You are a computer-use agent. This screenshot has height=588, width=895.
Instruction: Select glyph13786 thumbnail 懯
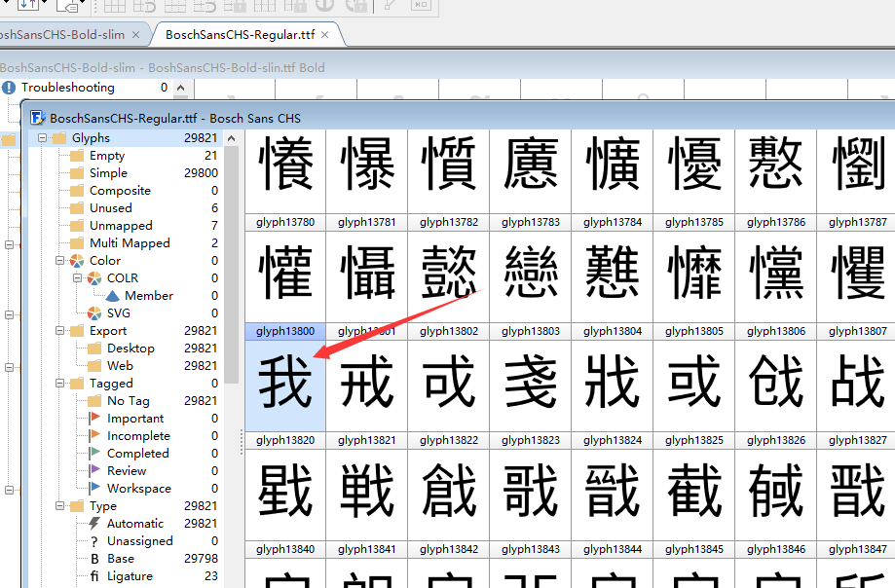coord(776,171)
